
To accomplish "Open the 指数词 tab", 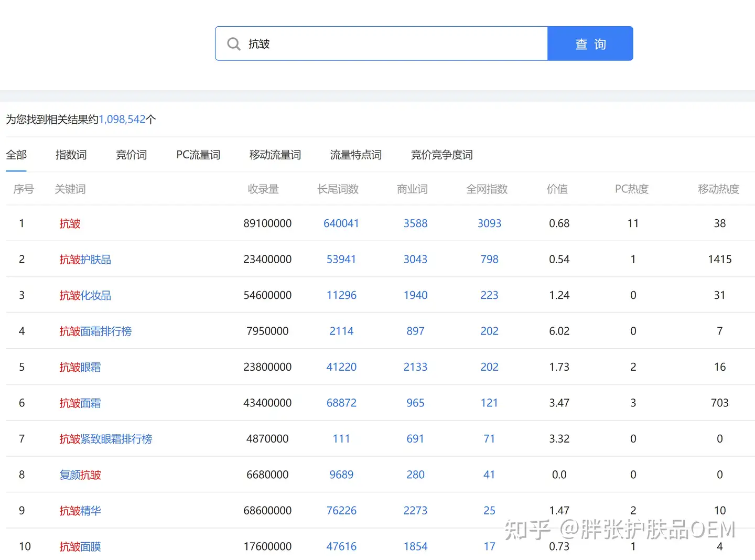I will click(x=71, y=155).
